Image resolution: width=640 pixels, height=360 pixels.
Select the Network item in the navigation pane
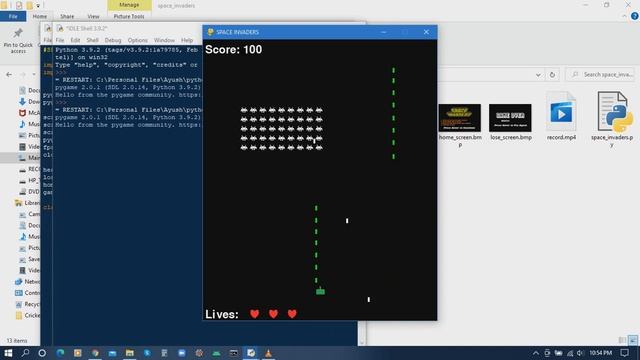27,282
